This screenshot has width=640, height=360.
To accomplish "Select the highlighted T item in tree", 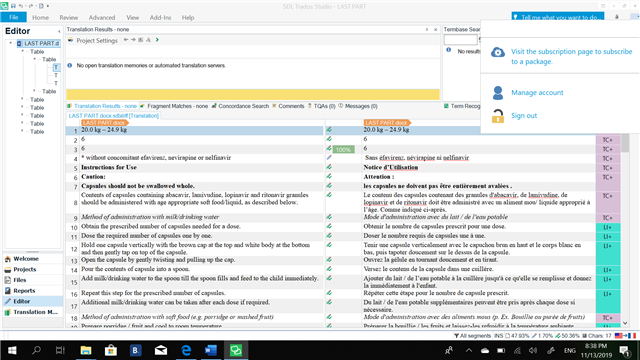I will coord(56,67).
